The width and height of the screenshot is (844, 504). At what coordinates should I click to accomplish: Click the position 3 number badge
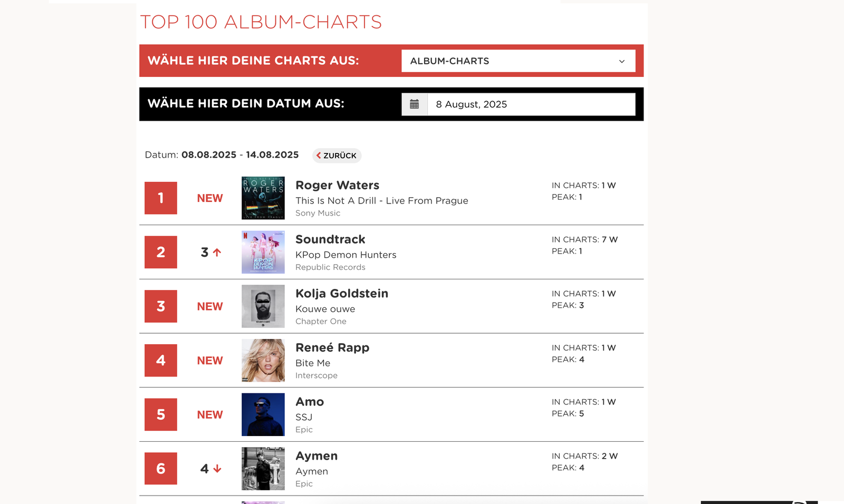[x=160, y=306]
